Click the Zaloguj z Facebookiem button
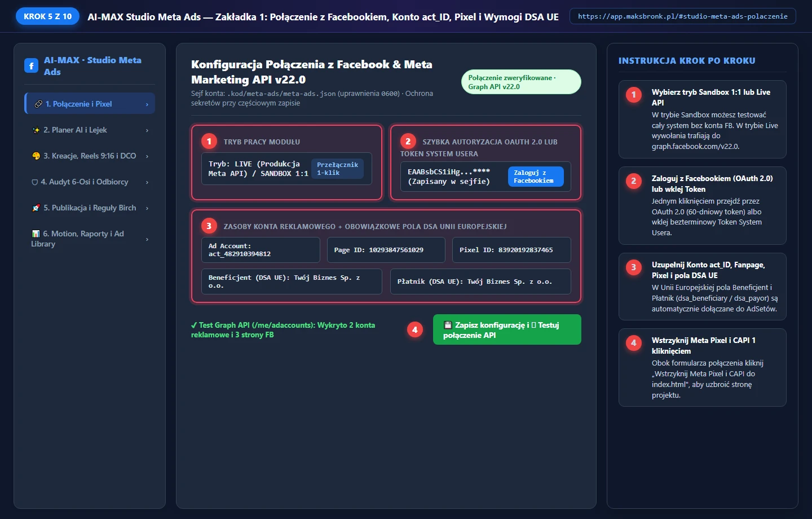Image resolution: width=812 pixels, height=519 pixels. 536,177
